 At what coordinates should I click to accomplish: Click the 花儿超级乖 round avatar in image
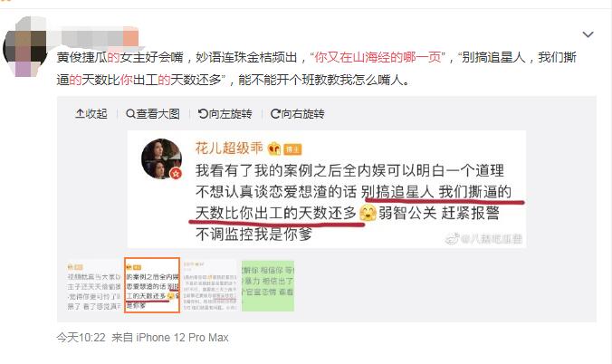click(161, 159)
